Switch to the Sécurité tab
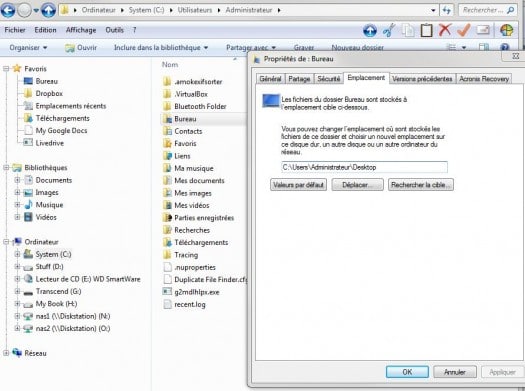The width and height of the screenshot is (525, 391). 329,79
